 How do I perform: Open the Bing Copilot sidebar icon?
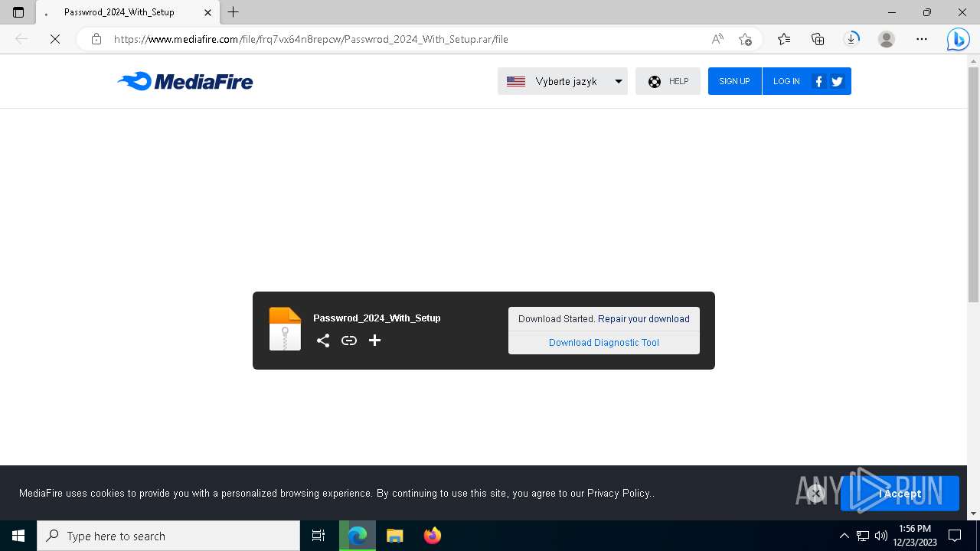[x=958, y=39]
